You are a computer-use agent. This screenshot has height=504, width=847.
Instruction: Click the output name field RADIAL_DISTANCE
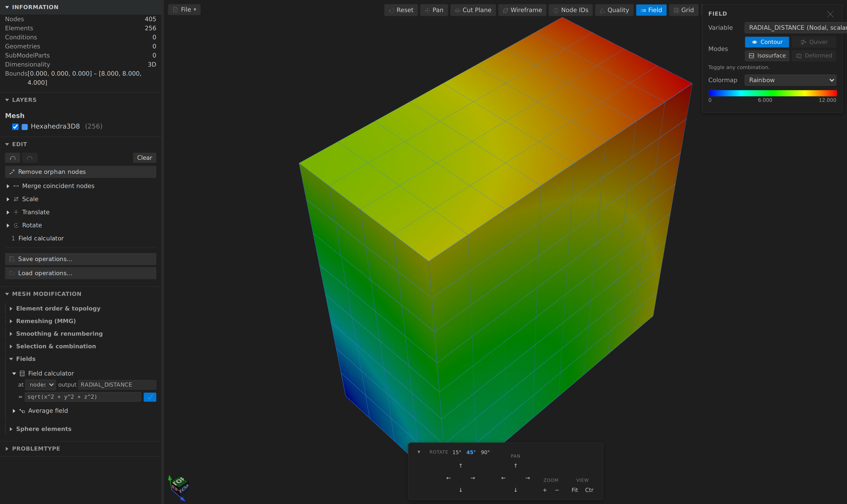pos(117,385)
